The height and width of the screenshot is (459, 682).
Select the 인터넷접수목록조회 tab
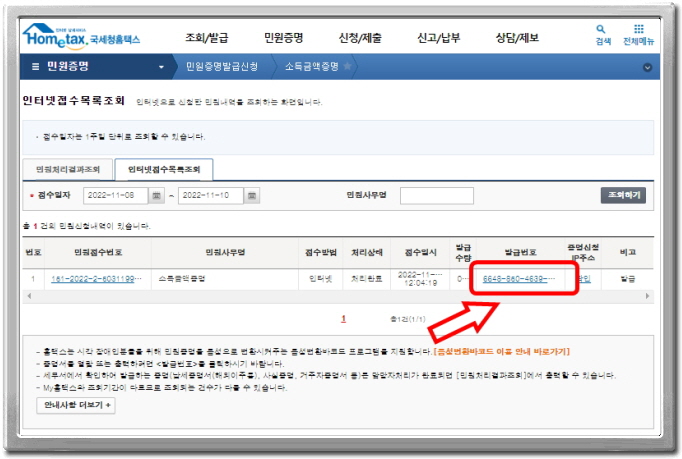point(164,169)
